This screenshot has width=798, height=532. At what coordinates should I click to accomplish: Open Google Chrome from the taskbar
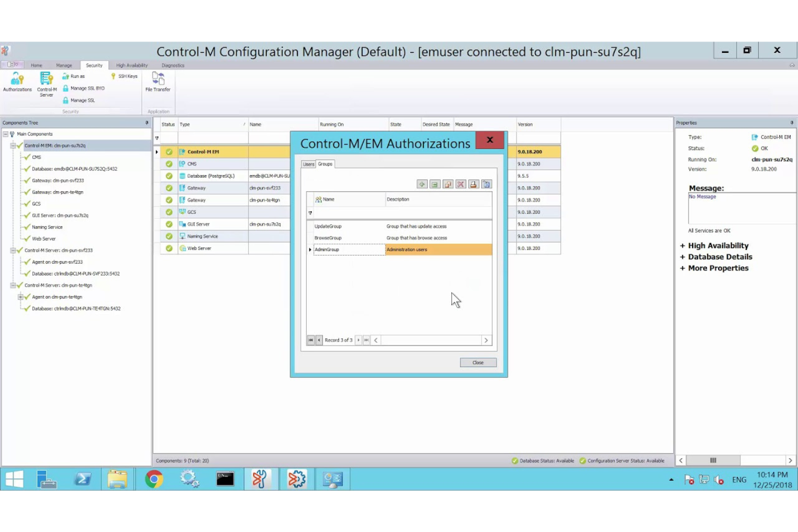(x=154, y=479)
